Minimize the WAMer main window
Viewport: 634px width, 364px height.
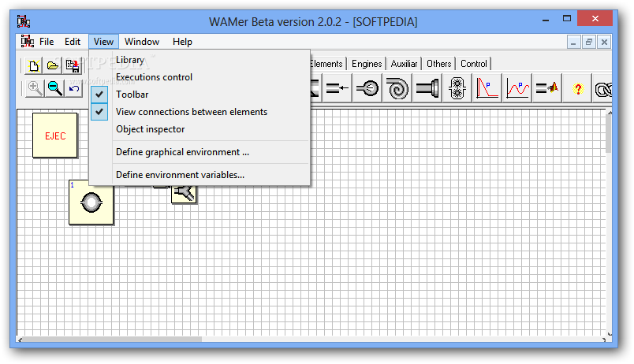546,19
